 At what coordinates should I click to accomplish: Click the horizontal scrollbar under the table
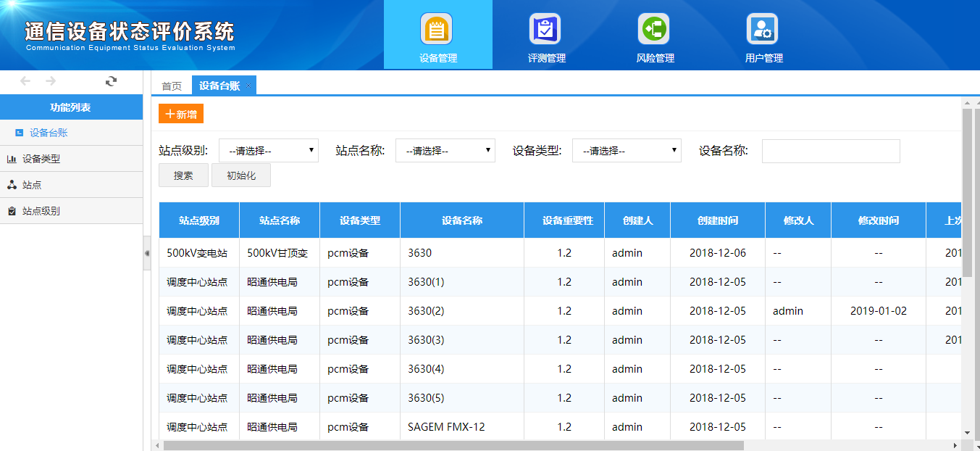coord(453,445)
